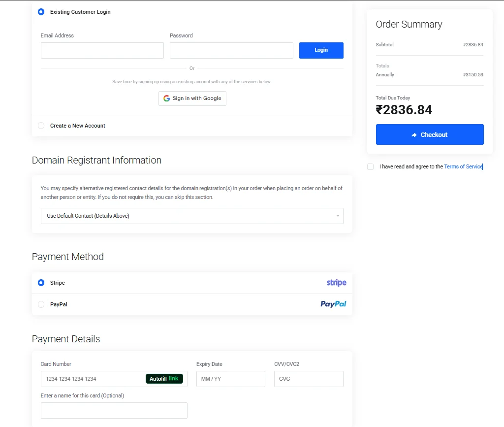This screenshot has height=427, width=504.
Task: Click the PayPal logo in payment methods
Action: (333, 304)
